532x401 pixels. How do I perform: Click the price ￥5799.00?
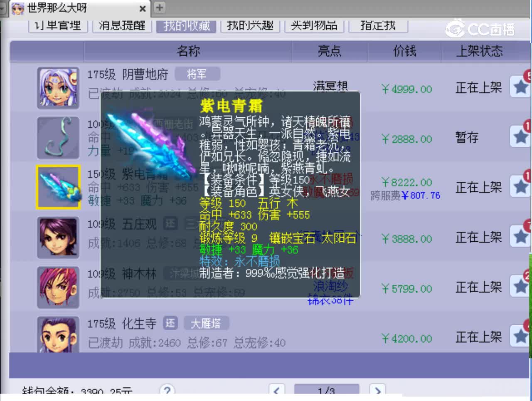[406, 289]
